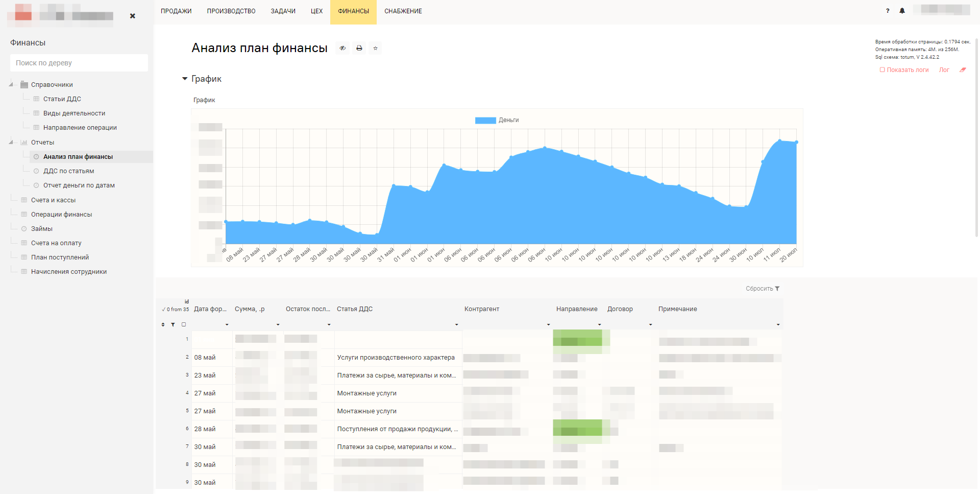Click the table icon beside Направление операции
This screenshot has height=494, width=980.
pyautogui.click(x=36, y=128)
